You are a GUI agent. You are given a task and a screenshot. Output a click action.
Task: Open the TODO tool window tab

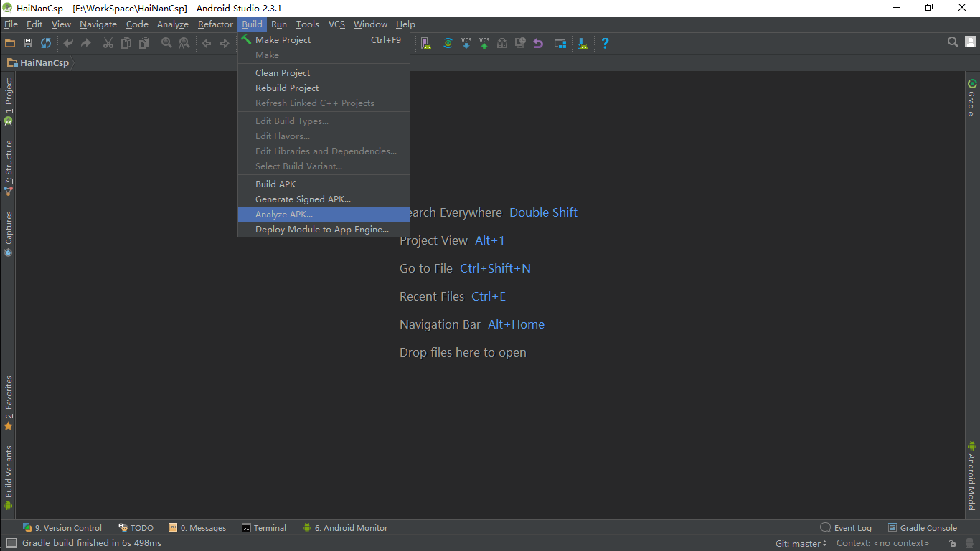pos(136,528)
